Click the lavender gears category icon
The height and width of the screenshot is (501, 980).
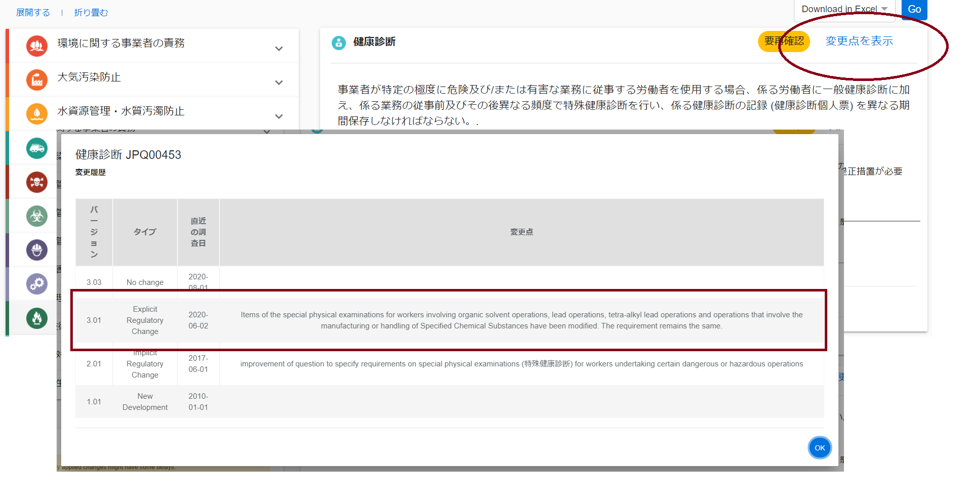[x=37, y=284]
